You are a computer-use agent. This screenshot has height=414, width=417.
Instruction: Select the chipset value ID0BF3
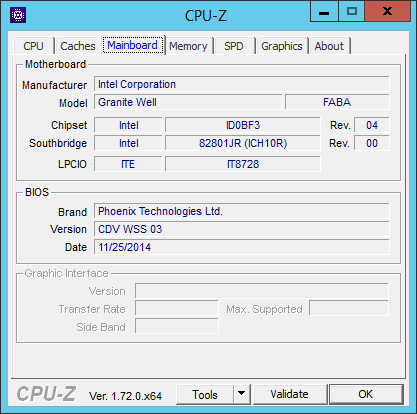pos(243,125)
